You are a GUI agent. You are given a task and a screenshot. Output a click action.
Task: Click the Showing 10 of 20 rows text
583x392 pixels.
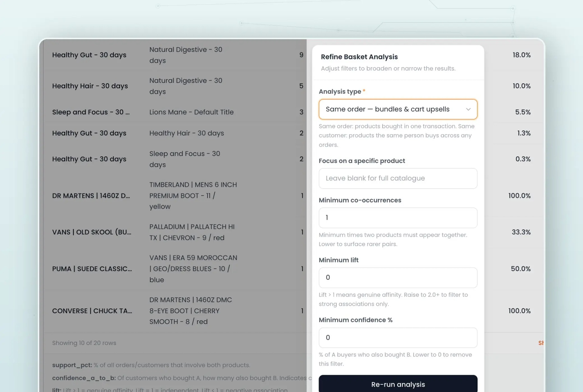pos(84,343)
